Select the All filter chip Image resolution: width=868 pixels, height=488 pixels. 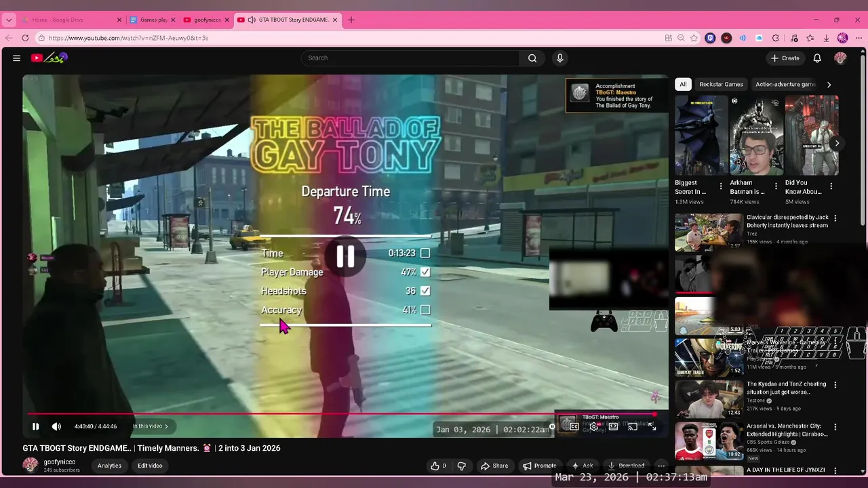point(683,85)
